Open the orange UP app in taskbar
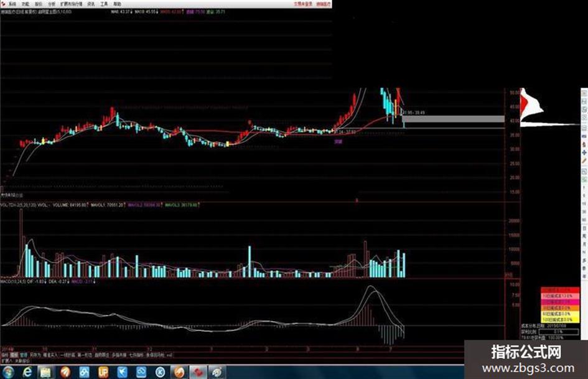The height and width of the screenshot is (379, 588). tap(103, 372)
